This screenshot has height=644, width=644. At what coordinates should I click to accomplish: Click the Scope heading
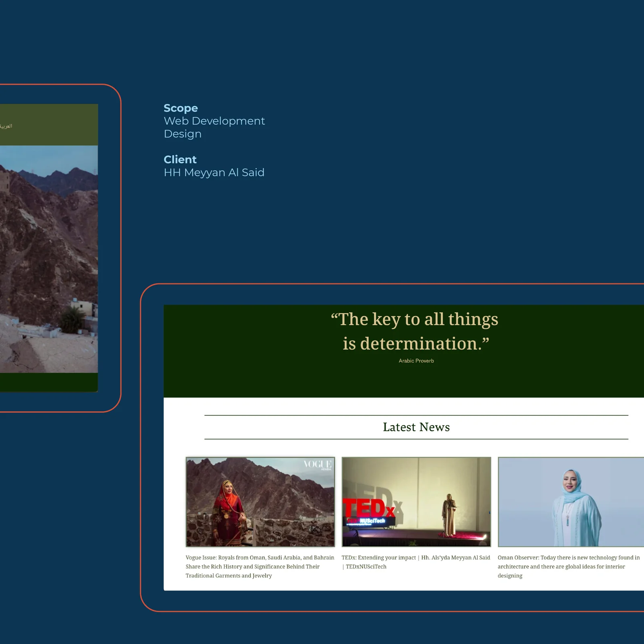181,108
